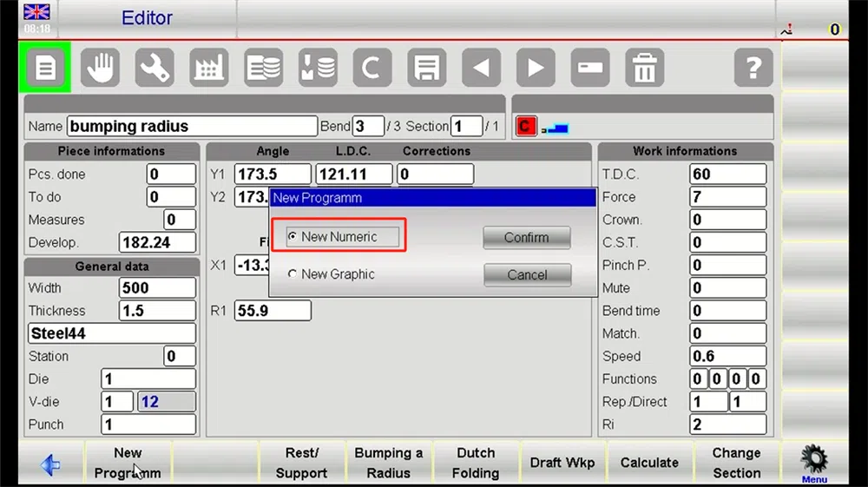Click the save floppy disk icon
Image resolution: width=868 pixels, height=487 pixels.
click(427, 68)
